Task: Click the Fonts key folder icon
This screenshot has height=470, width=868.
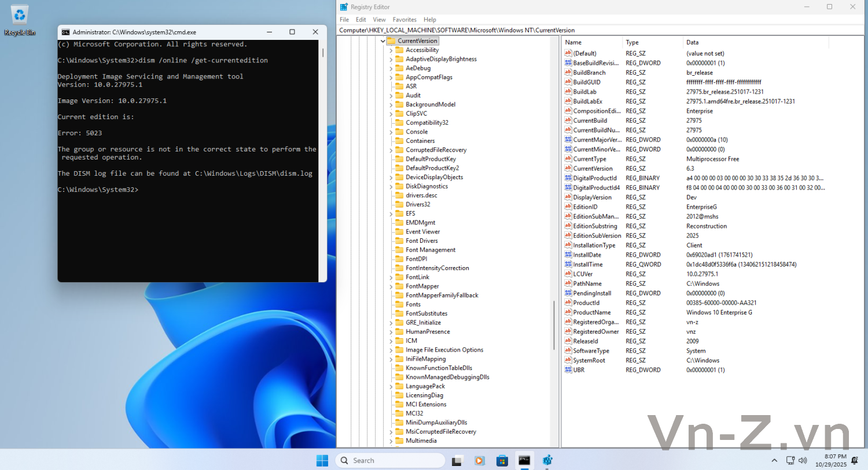Action: pos(399,305)
